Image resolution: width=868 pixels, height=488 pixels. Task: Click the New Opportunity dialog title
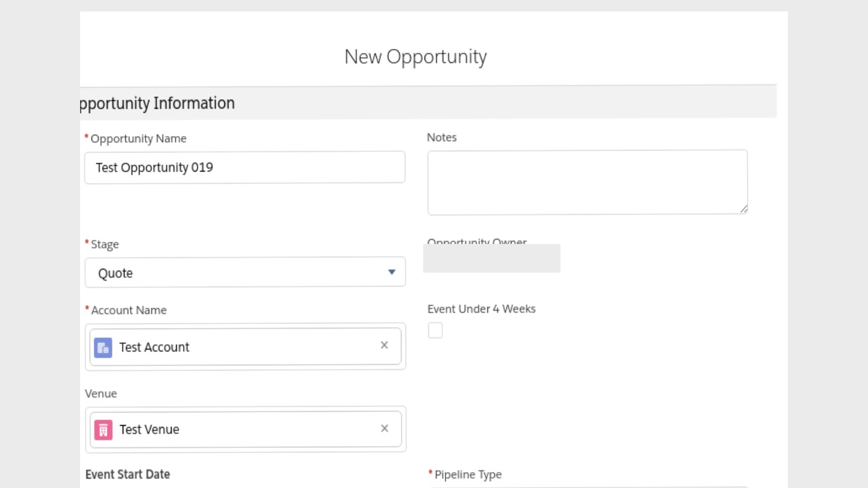point(416,57)
